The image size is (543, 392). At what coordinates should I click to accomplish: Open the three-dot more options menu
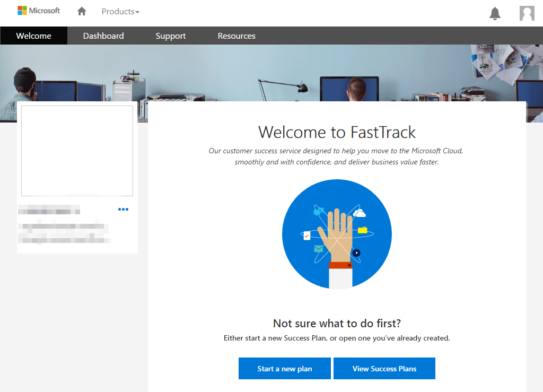click(123, 209)
